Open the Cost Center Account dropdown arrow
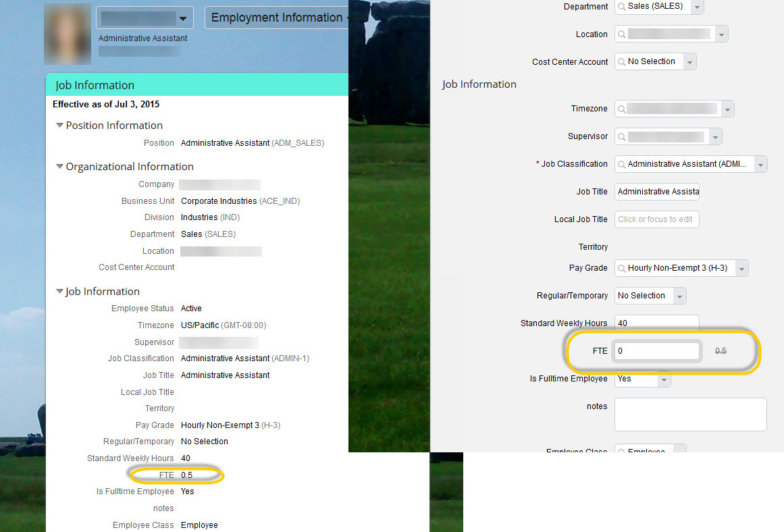784x532 pixels. [x=690, y=62]
